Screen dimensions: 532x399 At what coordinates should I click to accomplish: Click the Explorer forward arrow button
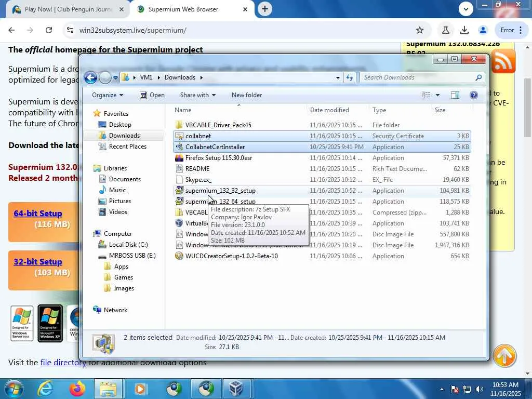click(105, 78)
